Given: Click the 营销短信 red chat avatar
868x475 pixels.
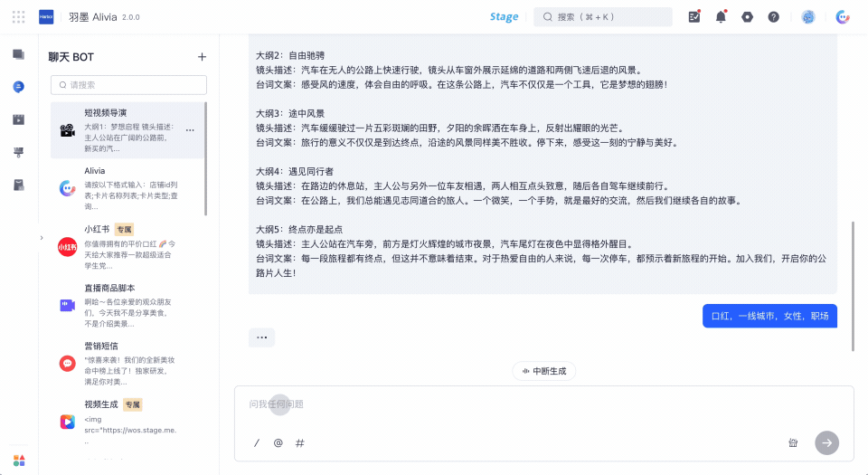Looking at the screenshot, I should pos(68,363).
